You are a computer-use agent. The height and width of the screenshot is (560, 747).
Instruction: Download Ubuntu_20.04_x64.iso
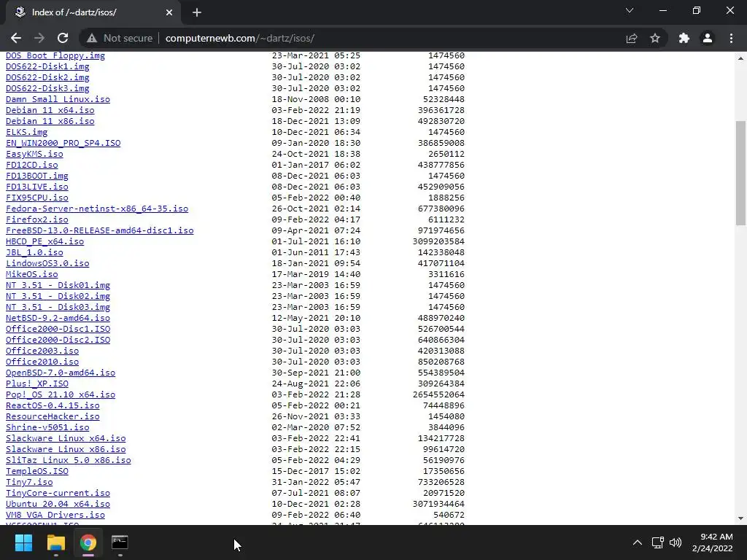click(x=58, y=505)
